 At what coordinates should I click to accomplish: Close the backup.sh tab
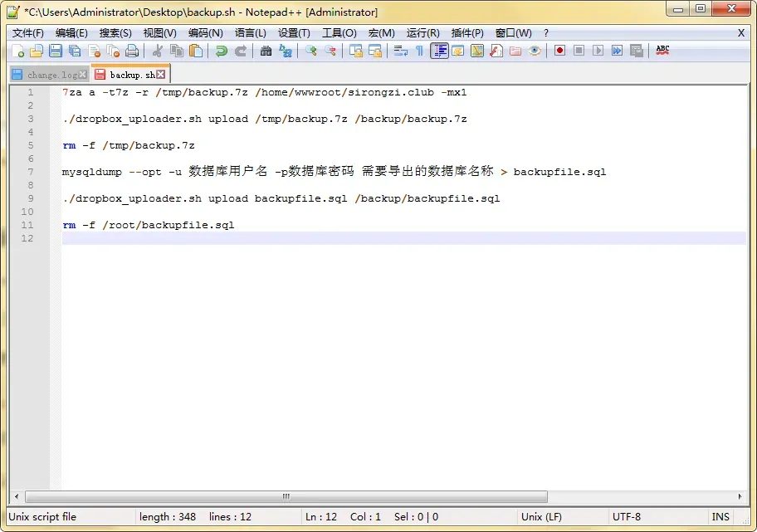tap(161, 75)
